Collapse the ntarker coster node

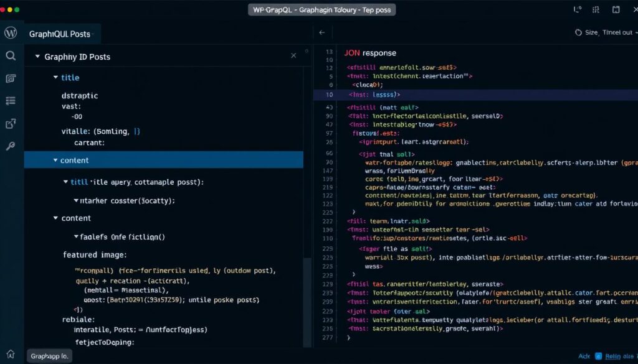tap(75, 200)
